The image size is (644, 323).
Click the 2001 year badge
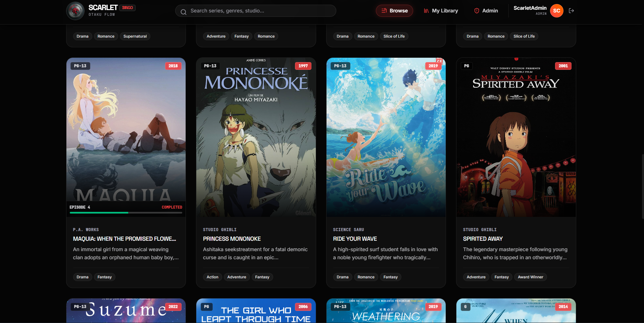coord(563,66)
